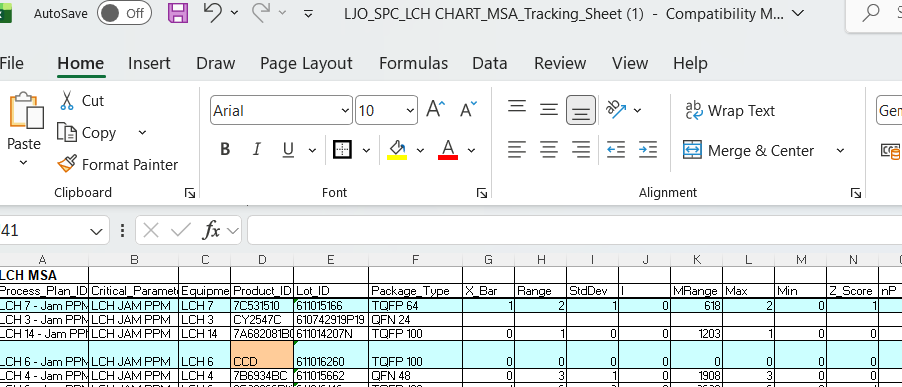Toggle the AutoSave switch
The height and width of the screenshot is (387, 902).
point(124,13)
